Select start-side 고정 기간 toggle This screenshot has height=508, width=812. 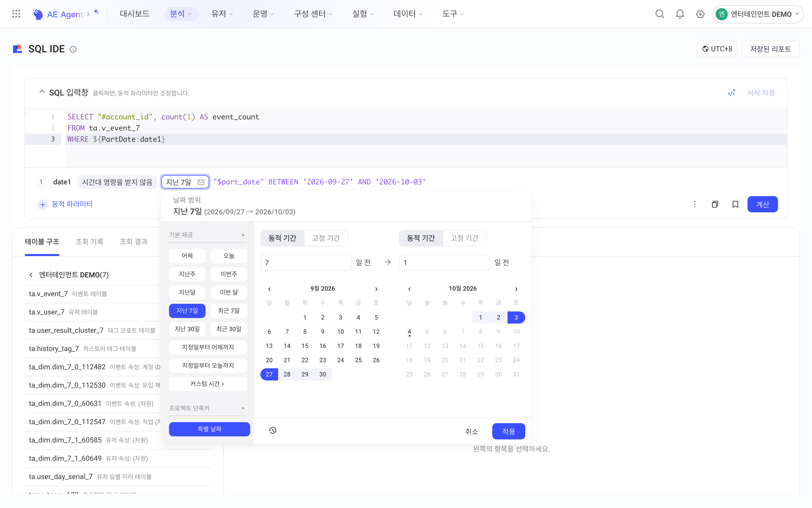click(x=326, y=238)
